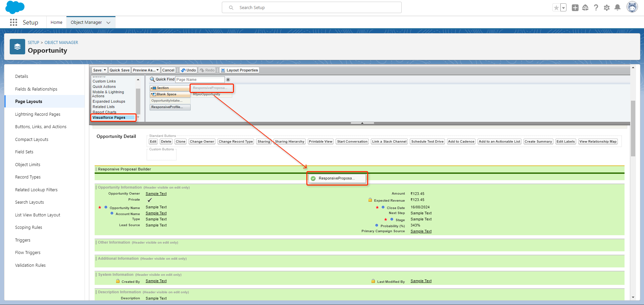This screenshot has height=305, width=644.
Task: Open Compact Layouts in sidebar
Action: tap(32, 140)
